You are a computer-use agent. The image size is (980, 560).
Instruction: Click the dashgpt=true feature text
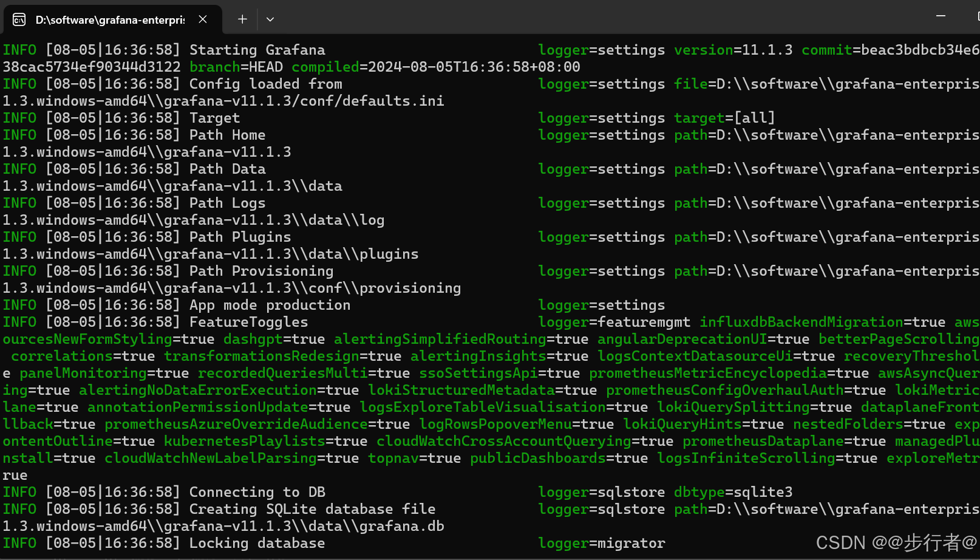(x=274, y=339)
